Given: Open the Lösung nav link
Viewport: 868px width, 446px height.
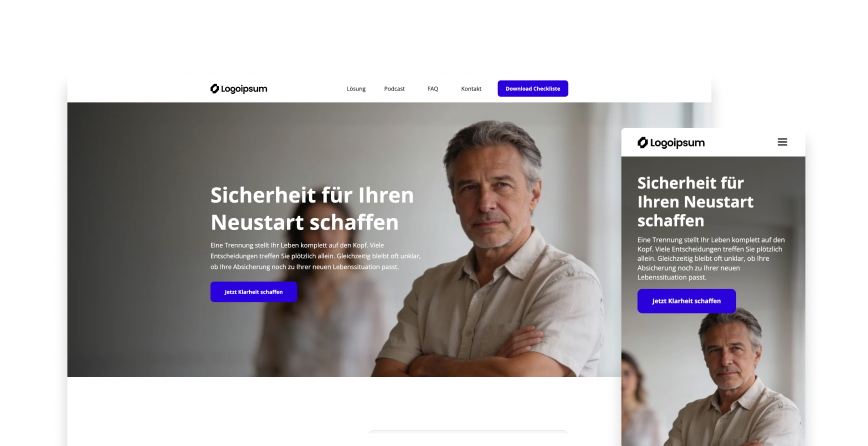Looking at the screenshot, I should pyautogui.click(x=356, y=89).
